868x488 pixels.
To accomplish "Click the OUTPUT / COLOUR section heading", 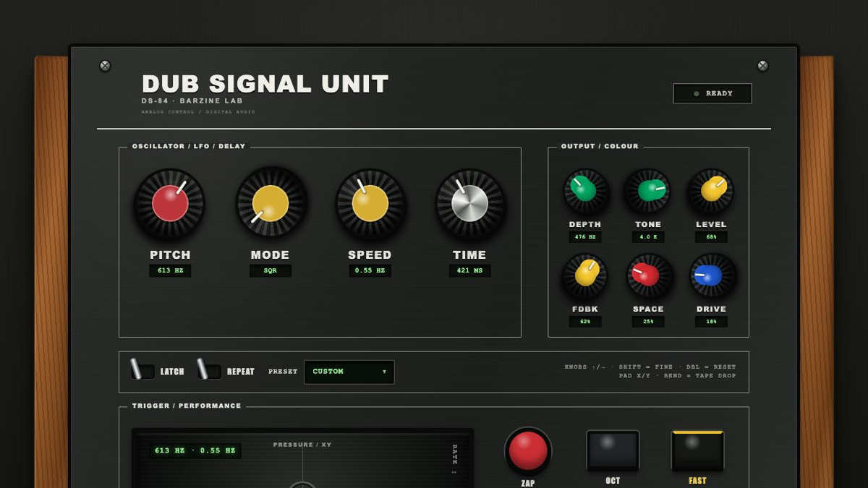I will [600, 146].
